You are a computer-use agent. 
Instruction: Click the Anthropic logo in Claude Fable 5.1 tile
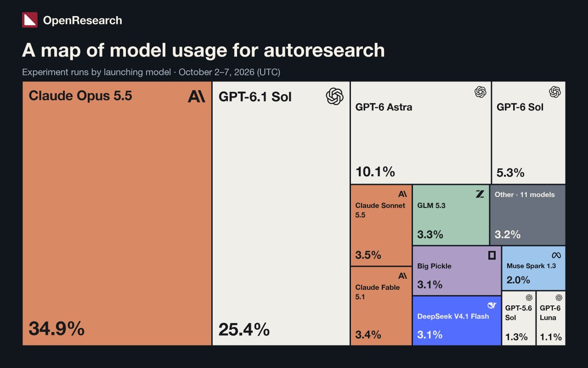[x=403, y=276]
